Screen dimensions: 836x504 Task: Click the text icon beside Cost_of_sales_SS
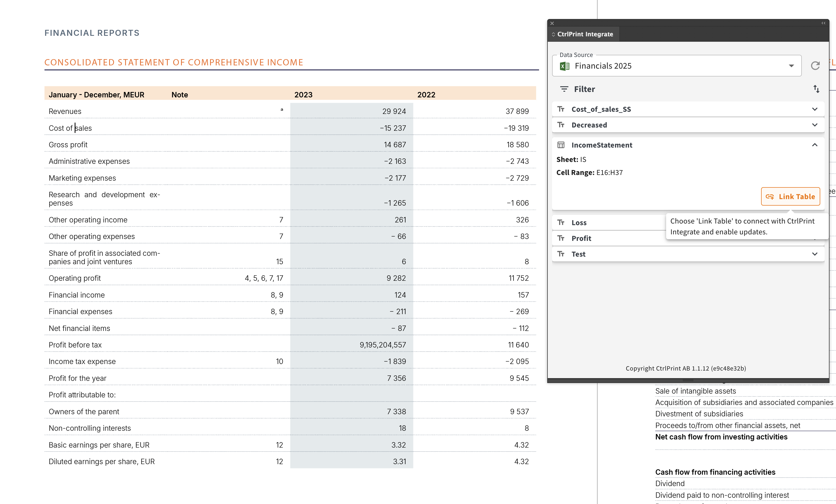(561, 109)
